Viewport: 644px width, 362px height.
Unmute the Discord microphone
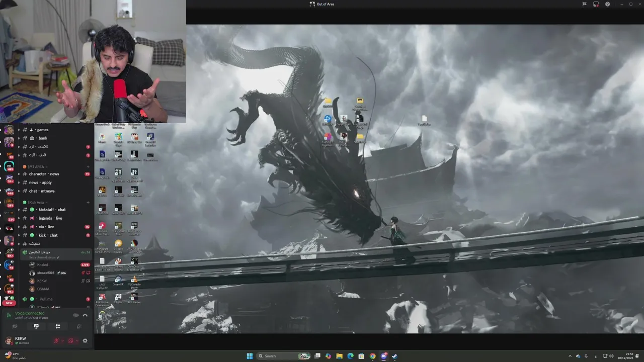click(56, 341)
